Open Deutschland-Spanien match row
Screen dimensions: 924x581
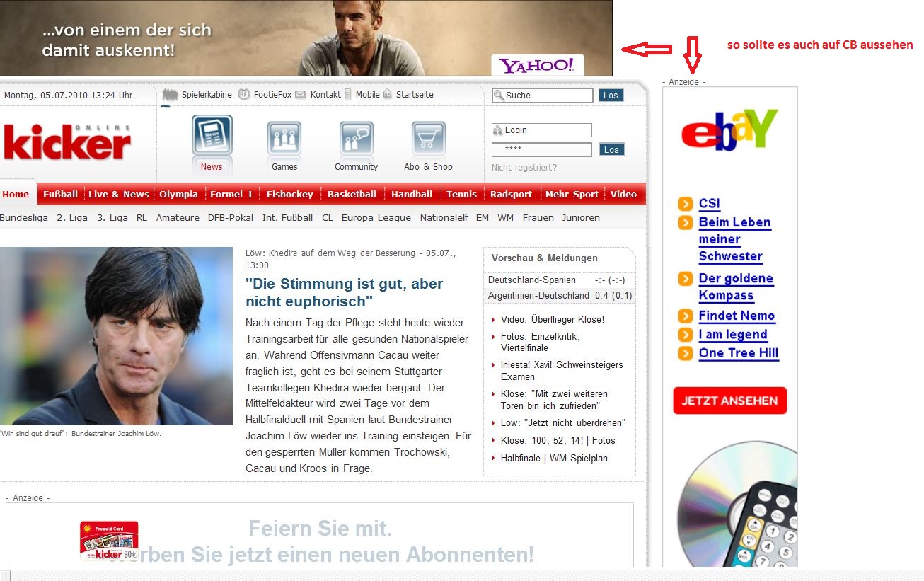(559, 280)
